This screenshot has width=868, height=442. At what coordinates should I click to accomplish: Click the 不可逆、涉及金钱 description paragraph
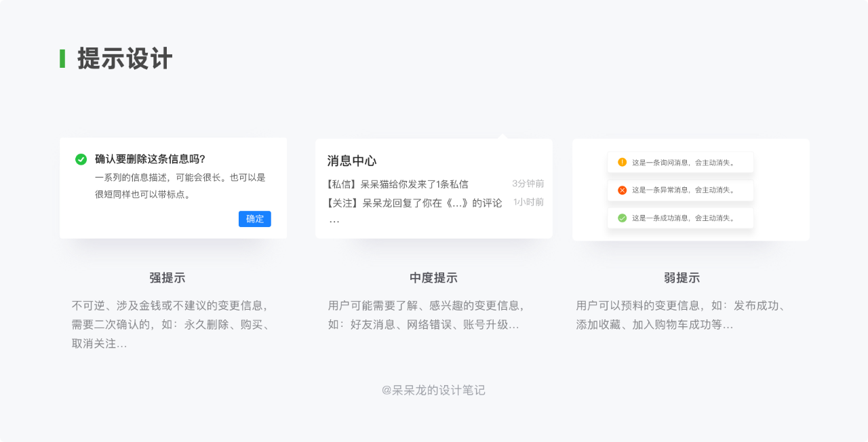[172, 325]
